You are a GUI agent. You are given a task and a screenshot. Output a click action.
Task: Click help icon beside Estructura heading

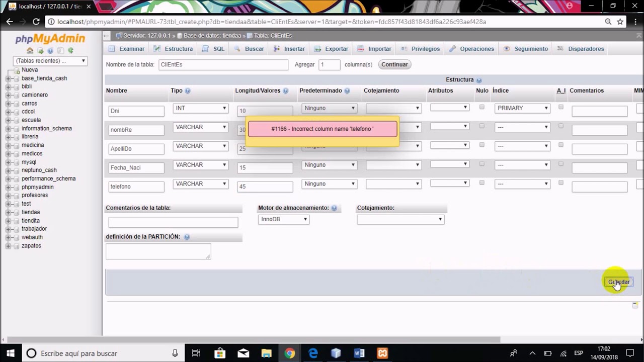[479, 80]
